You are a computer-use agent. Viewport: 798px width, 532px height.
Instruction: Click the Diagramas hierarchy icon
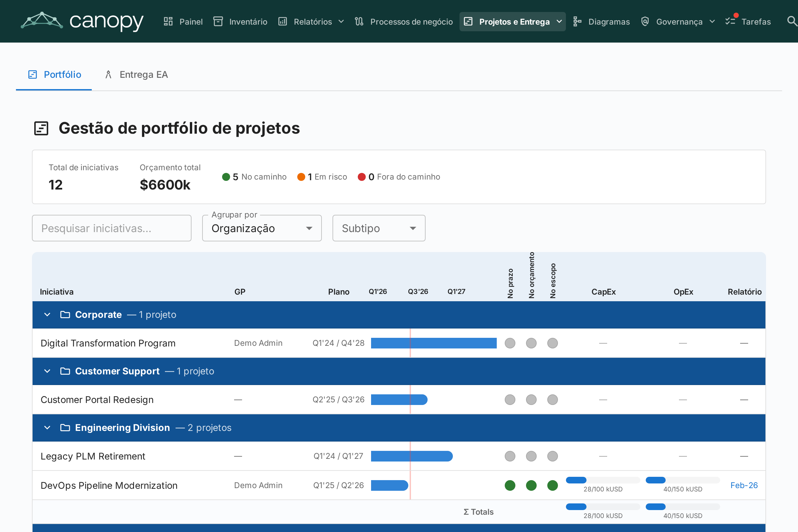[577, 22]
